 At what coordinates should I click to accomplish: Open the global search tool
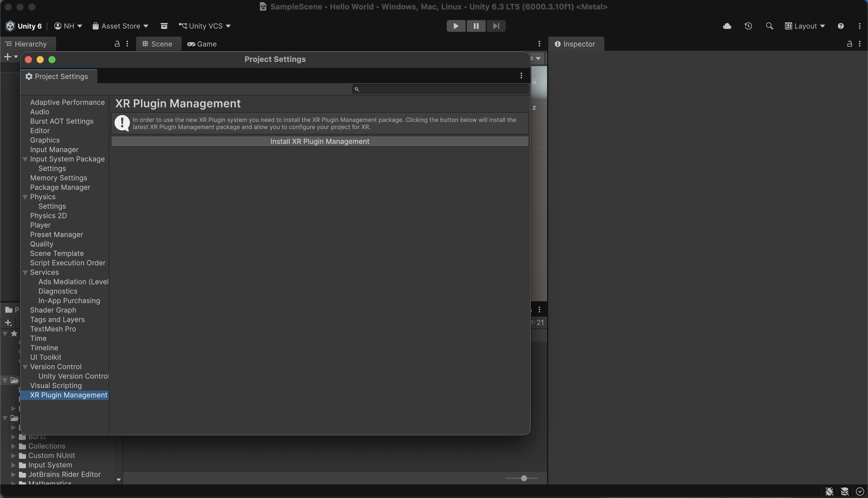point(770,26)
